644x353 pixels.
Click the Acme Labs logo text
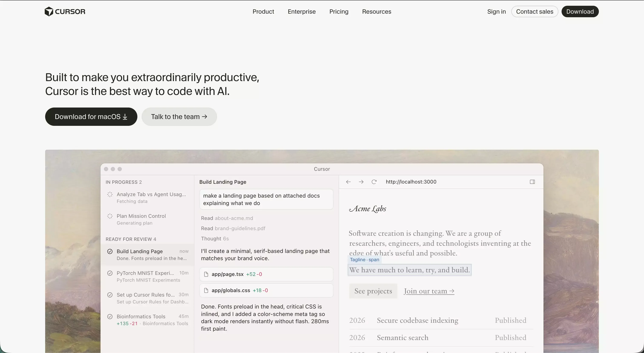pyautogui.click(x=367, y=209)
